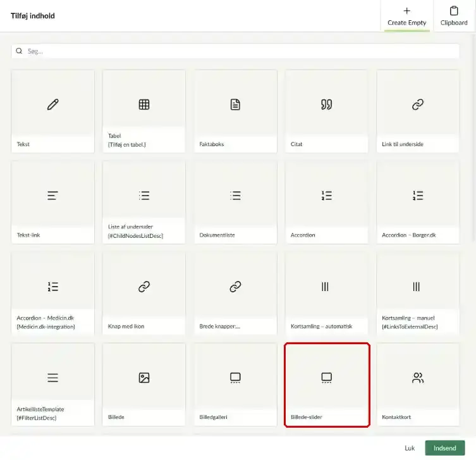Click the '[#LinksToExternalDesc]' text
The width and height of the screenshot is (476, 460).
tap(410, 326)
